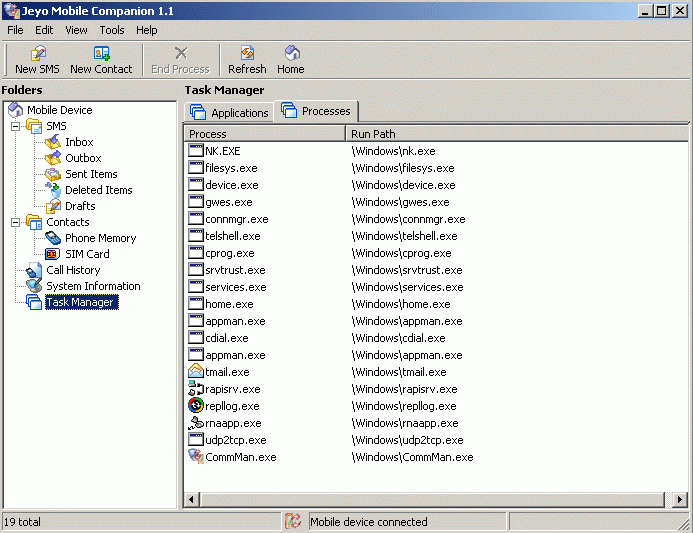Click the repllog.exe sync icon
This screenshot has width=693, height=533.
196,406
